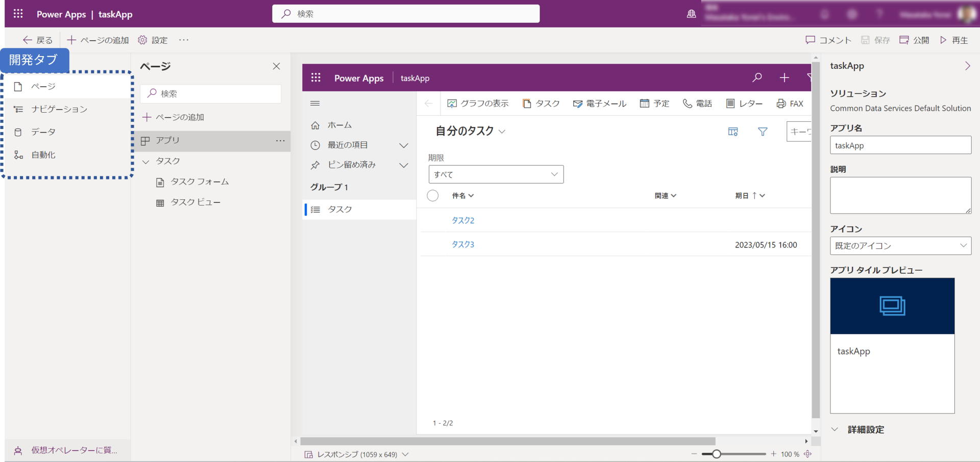Select the 自動化 tab in the left rail
Image resolution: width=980 pixels, height=462 pixels.
click(68, 155)
